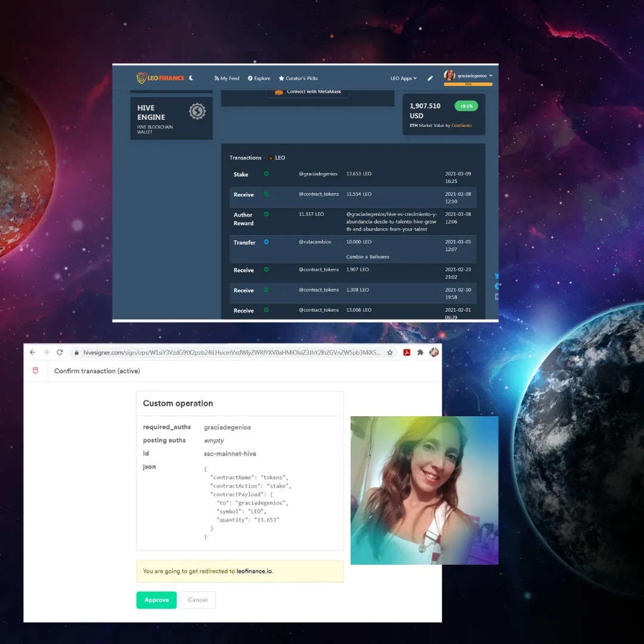Viewport: 644px width, 644px height.
Task: Click the 'Cambio a Bolívares' memo text
Action: click(x=367, y=256)
